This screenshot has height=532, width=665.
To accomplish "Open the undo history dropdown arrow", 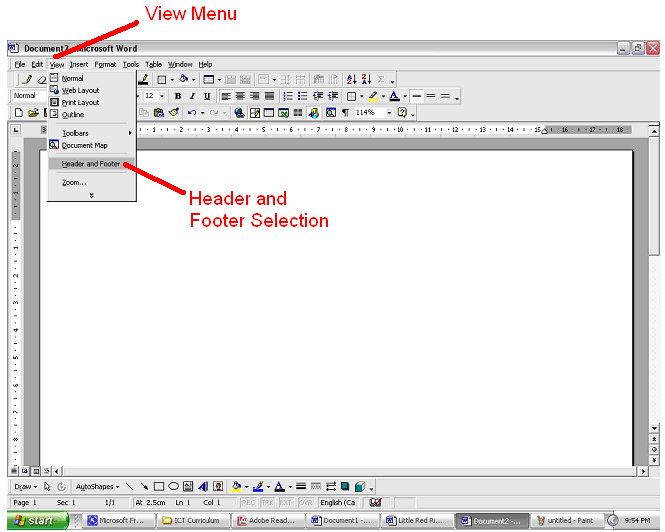I will (202, 112).
